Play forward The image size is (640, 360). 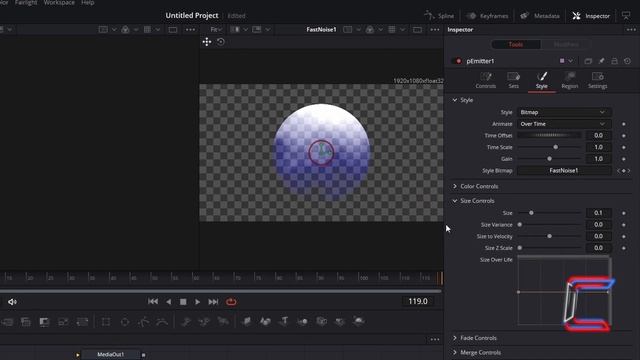[x=198, y=302]
